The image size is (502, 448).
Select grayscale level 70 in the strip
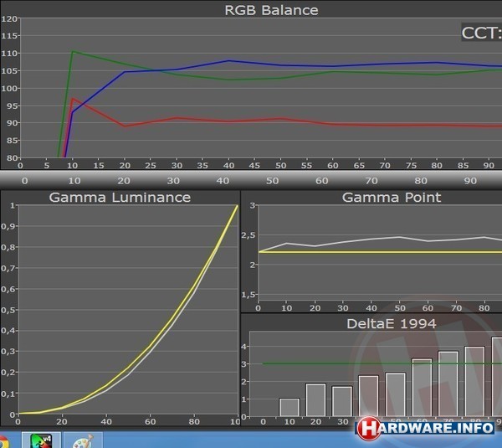(371, 181)
